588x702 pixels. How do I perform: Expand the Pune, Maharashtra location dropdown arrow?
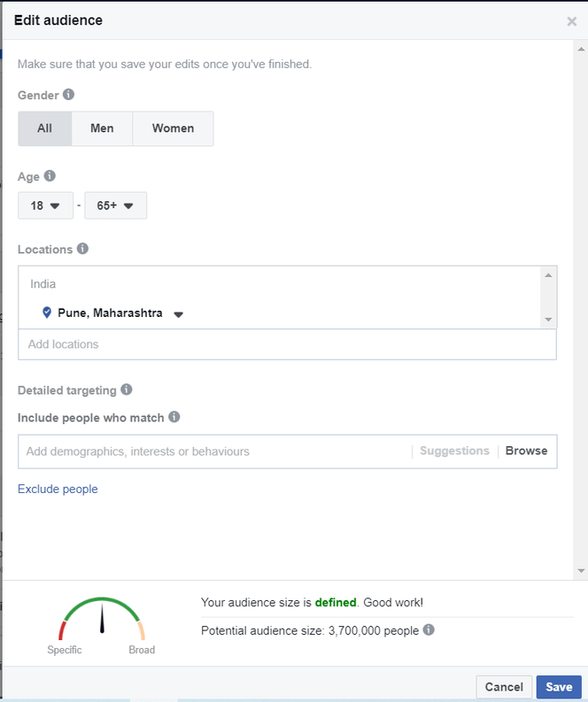pyautogui.click(x=178, y=314)
